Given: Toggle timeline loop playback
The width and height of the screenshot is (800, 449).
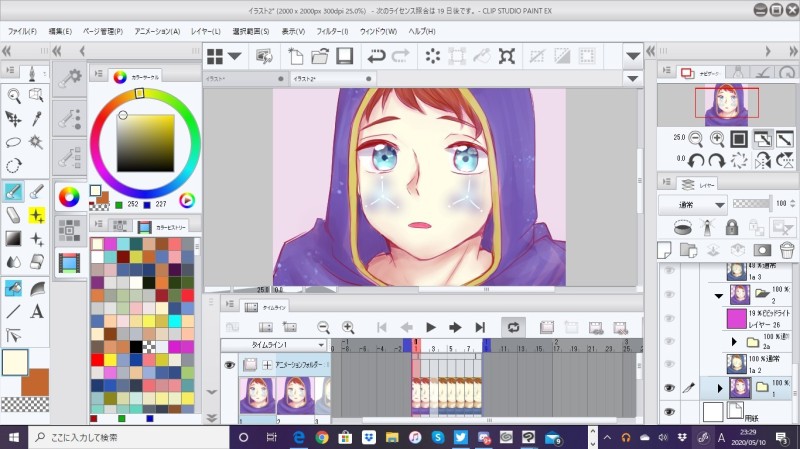Looking at the screenshot, I should click(x=513, y=327).
